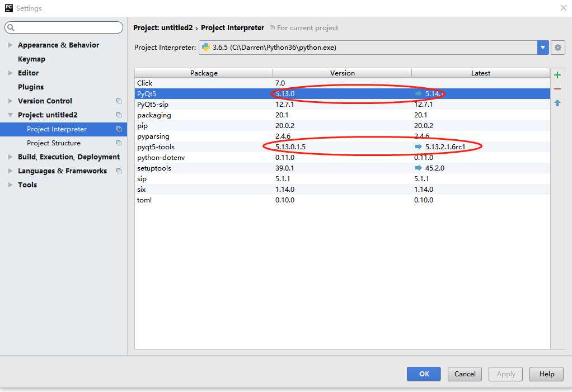The width and height of the screenshot is (572, 392).
Task: Click Project: untitled2 breadcrumb
Action: [x=163, y=28]
